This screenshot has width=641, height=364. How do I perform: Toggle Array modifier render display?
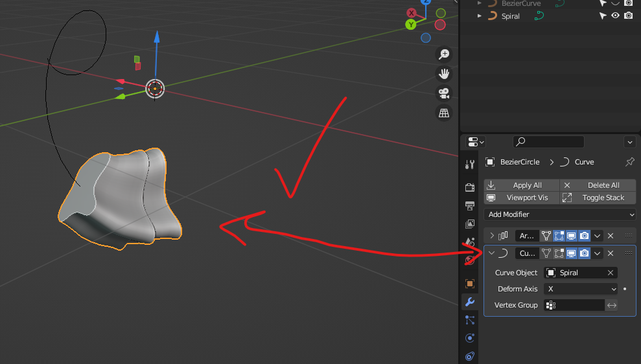584,236
